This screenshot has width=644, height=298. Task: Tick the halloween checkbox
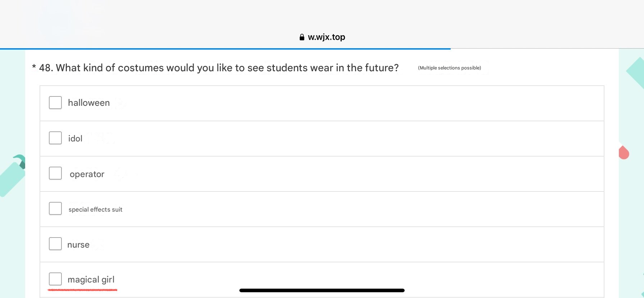tap(55, 103)
